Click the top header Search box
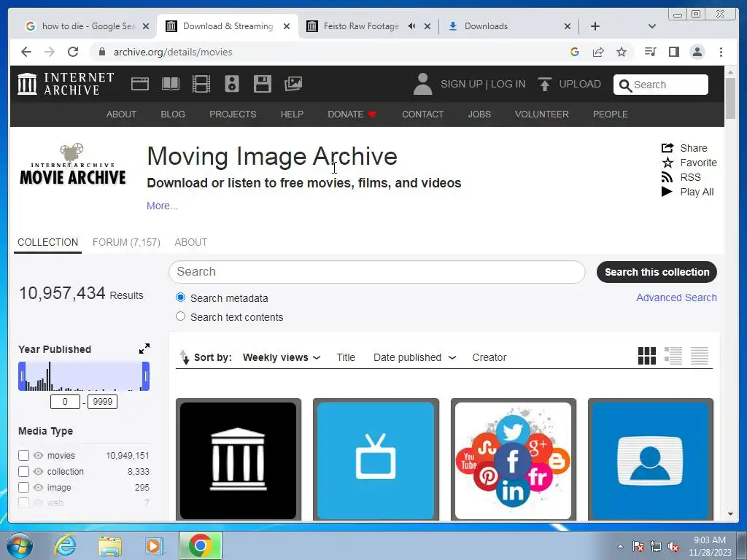747x560 pixels. [661, 85]
